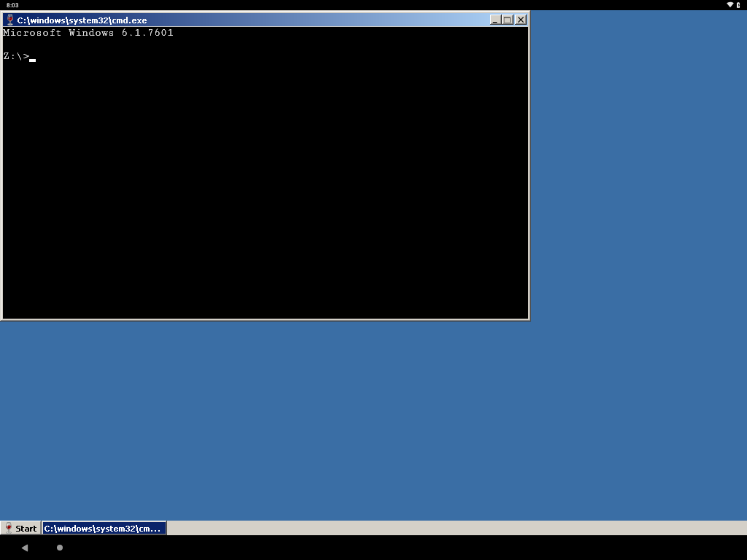
Task: Close the cmd.exe window
Action: click(x=521, y=20)
